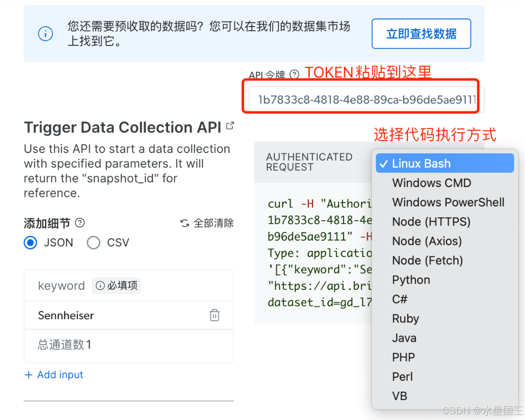Choose Linux Bash from the language list
Viewport: 525px width, 420px height.
click(444, 163)
